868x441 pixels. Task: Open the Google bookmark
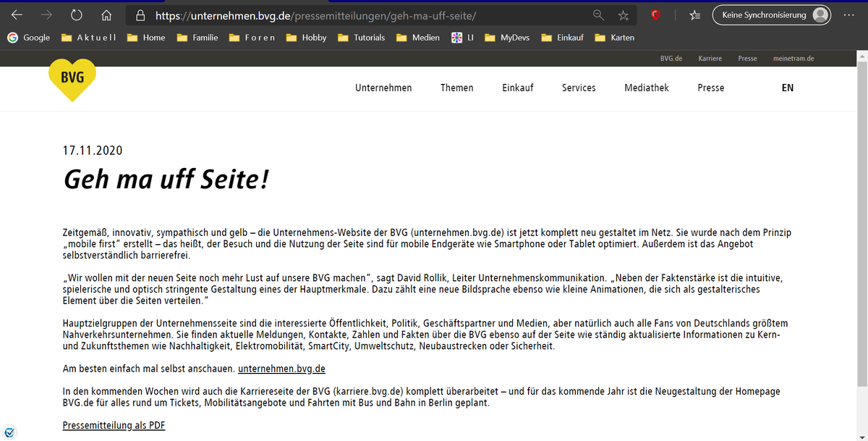(x=29, y=38)
